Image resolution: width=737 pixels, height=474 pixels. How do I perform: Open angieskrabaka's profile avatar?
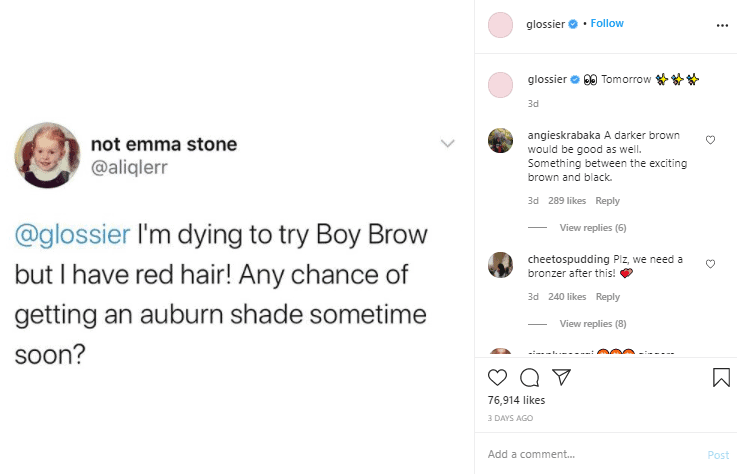500,141
